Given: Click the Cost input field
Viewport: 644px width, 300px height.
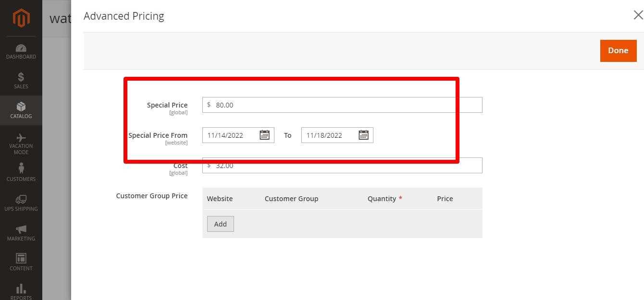Looking at the screenshot, I should (342, 165).
